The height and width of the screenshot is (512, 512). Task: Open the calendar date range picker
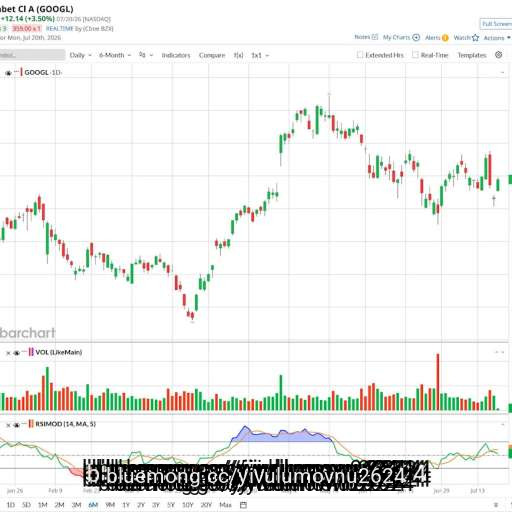[x=243, y=505]
